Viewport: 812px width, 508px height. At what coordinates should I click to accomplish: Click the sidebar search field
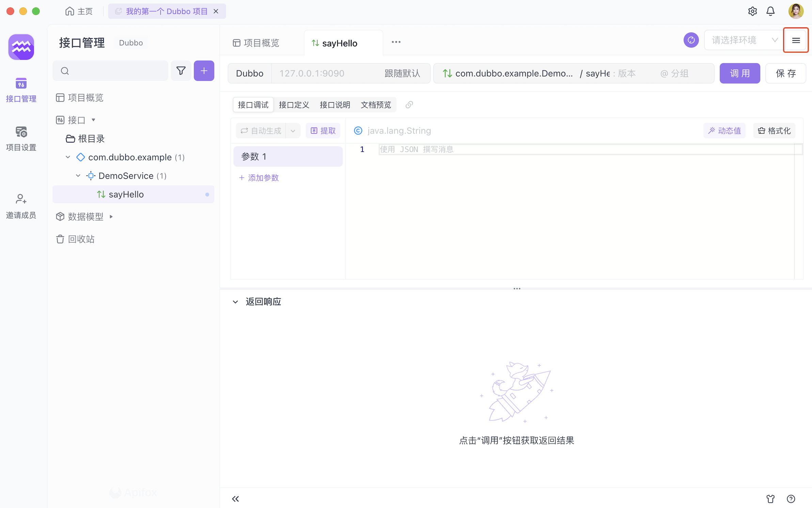(x=110, y=71)
